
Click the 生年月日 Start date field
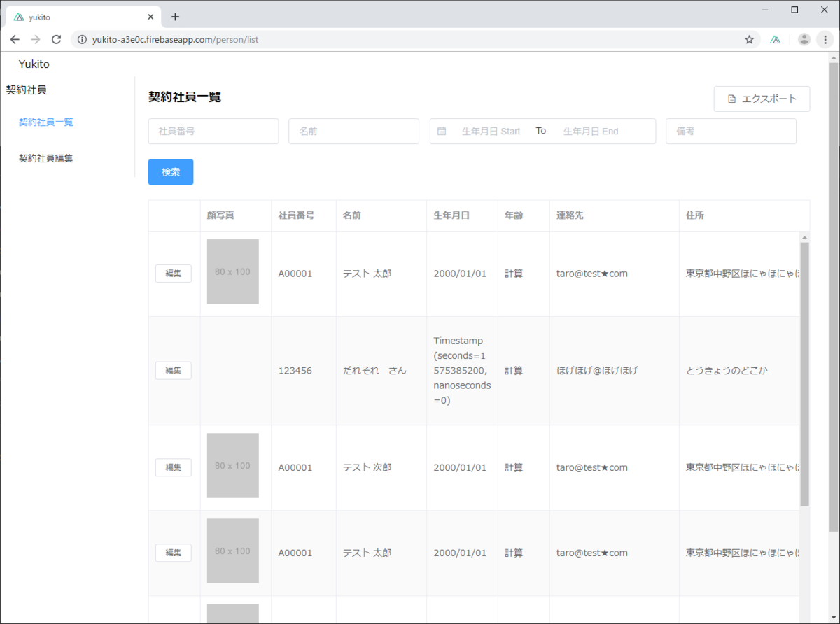tap(491, 132)
